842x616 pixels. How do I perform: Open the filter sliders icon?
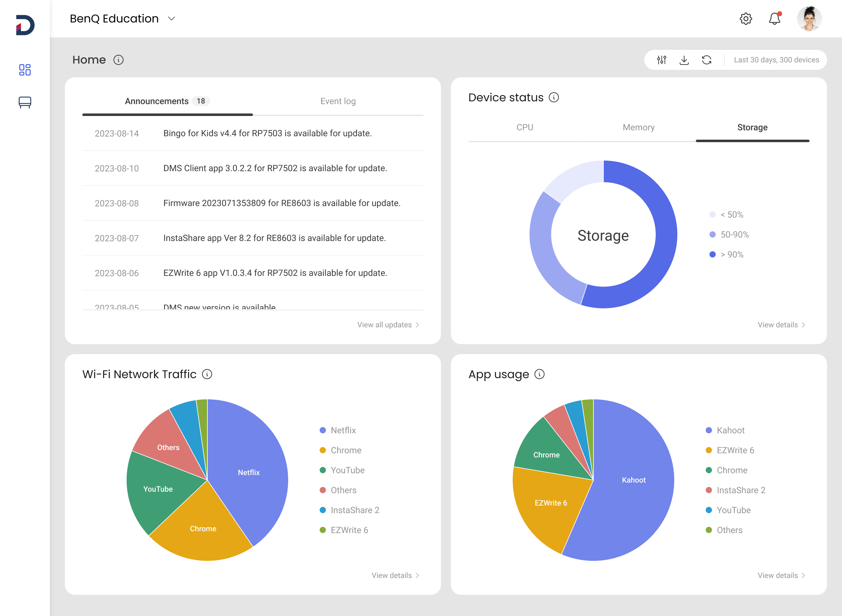(x=661, y=60)
